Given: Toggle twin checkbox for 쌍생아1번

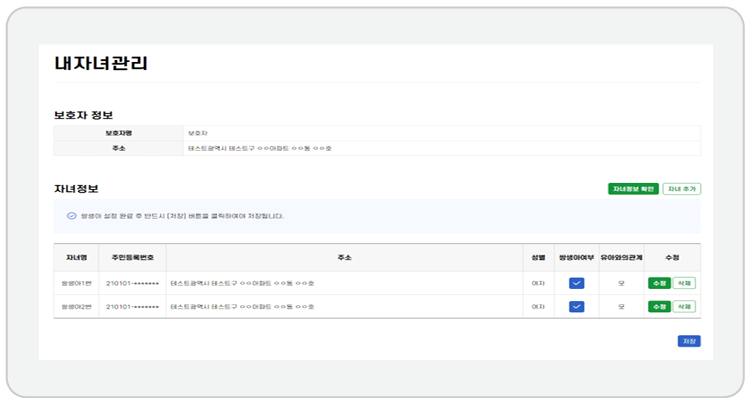Looking at the screenshot, I should click(x=576, y=283).
